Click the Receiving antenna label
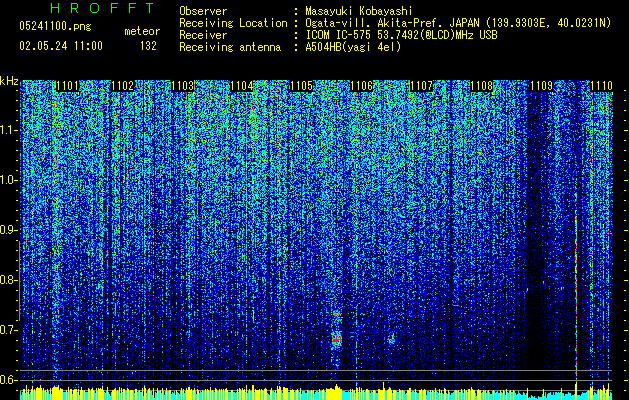 pos(230,47)
